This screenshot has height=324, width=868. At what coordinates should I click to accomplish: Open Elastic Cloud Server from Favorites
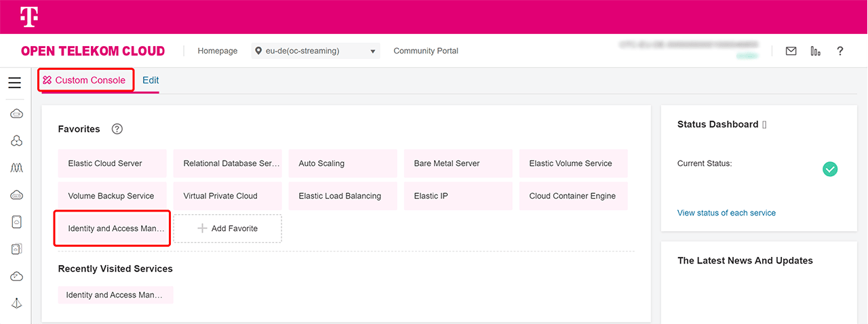pos(112,163)
